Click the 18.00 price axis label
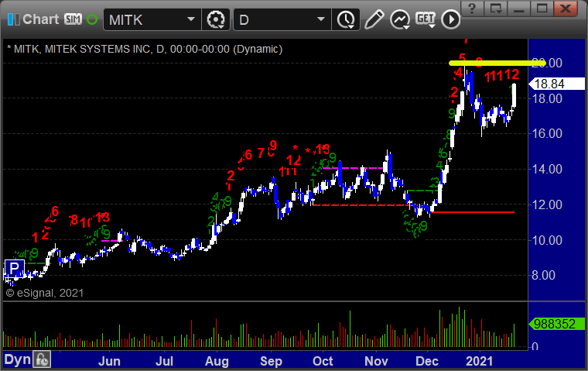The image size is (588, 371). 547,99
